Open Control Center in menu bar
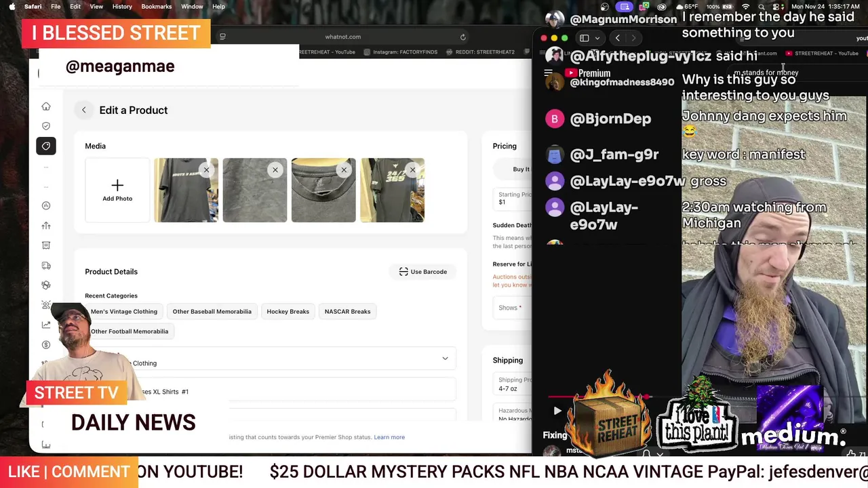Screen dimensions: 868x488 point(777,7)
